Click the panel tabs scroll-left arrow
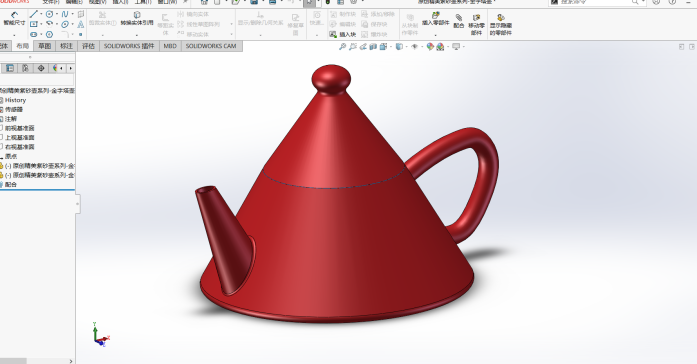The image size is (697, 364). pyautogui.click(x=61, y=68)
